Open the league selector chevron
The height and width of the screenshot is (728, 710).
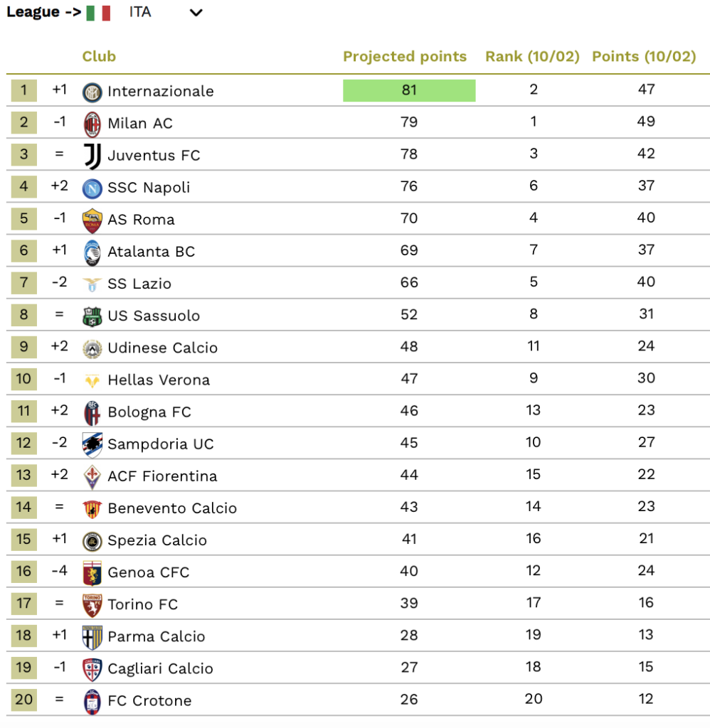point(196,13)
